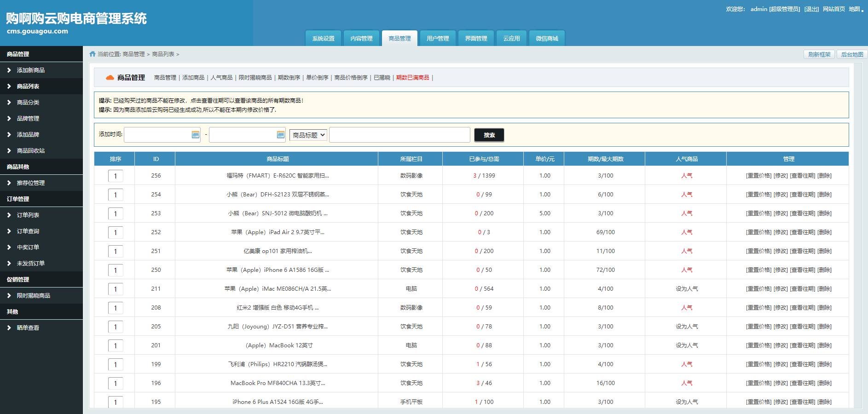
Task: Click the chevron icon beside 晒单查看
Action: point(9,328)
